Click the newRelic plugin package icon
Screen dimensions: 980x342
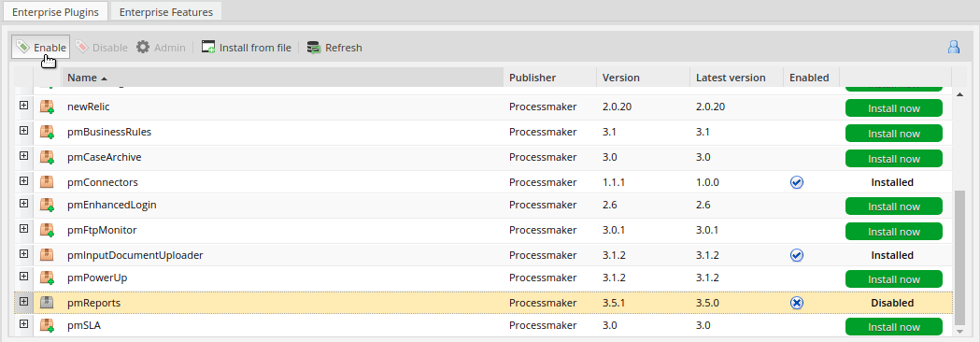point(47,107)
